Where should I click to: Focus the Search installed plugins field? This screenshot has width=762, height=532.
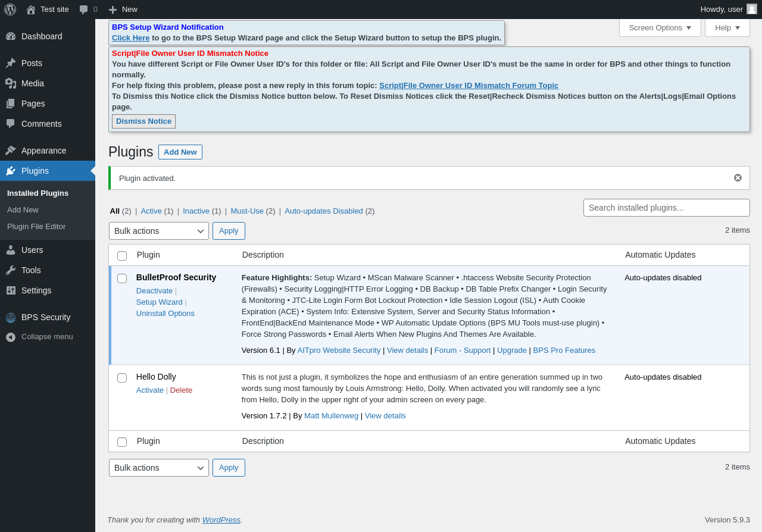(666, 208)
